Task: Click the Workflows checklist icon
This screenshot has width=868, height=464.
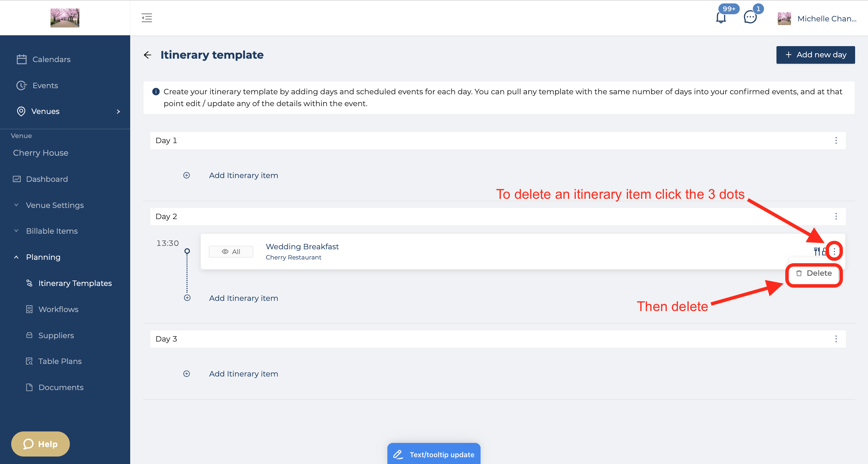Action: coord(29,309)
